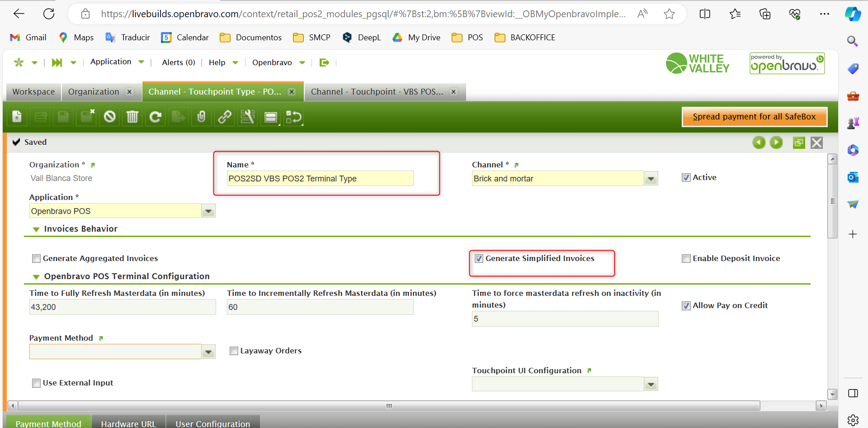Click the Delete record trash icon
868x428 pixels.
click(132, 117)
